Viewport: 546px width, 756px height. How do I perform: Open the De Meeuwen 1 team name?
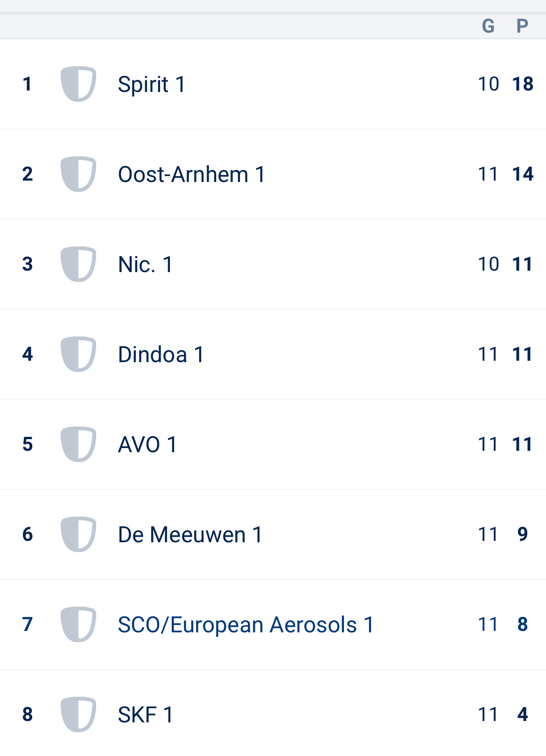pos(190,535)
